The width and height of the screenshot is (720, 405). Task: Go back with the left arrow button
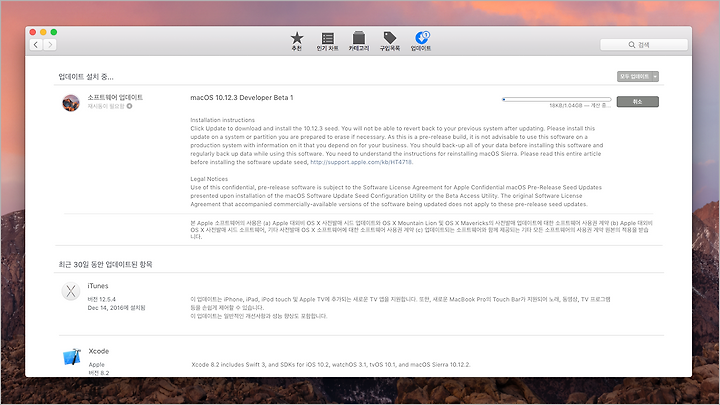[x=36, y=45]
